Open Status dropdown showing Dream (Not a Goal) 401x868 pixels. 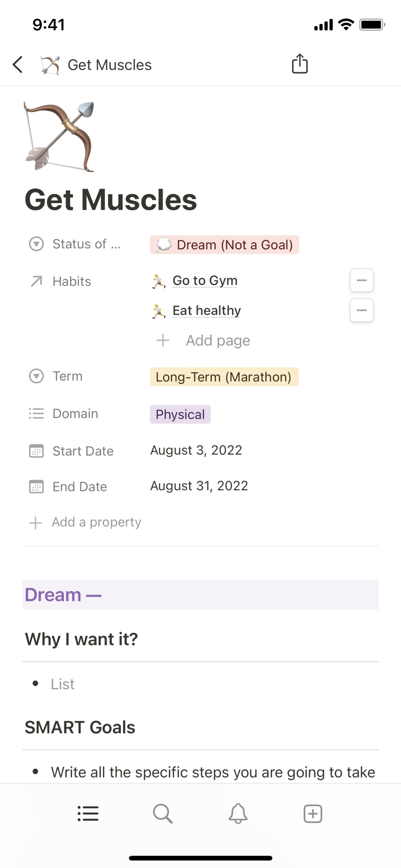[x=224, y=245]
